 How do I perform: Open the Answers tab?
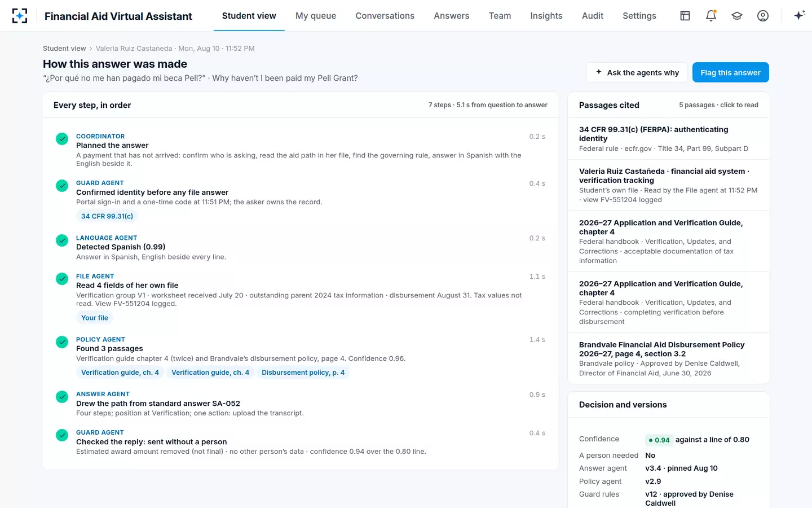(452, 16)
